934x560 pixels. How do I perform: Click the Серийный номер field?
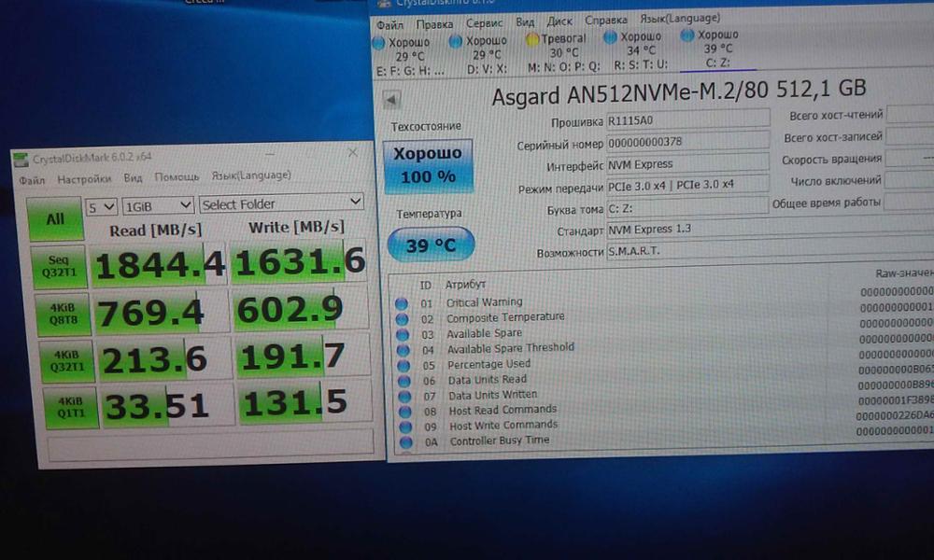point(688,142)
